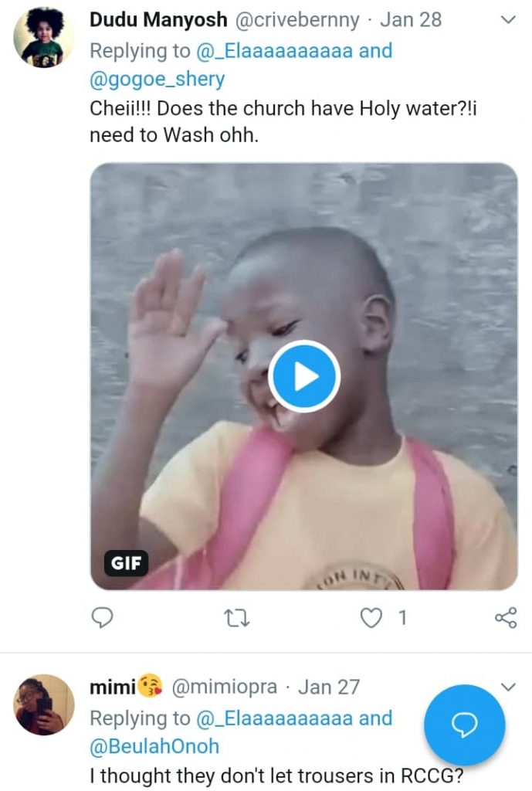
Task: Like Dudu Manyosh's tweet
Action: [372, 616]
